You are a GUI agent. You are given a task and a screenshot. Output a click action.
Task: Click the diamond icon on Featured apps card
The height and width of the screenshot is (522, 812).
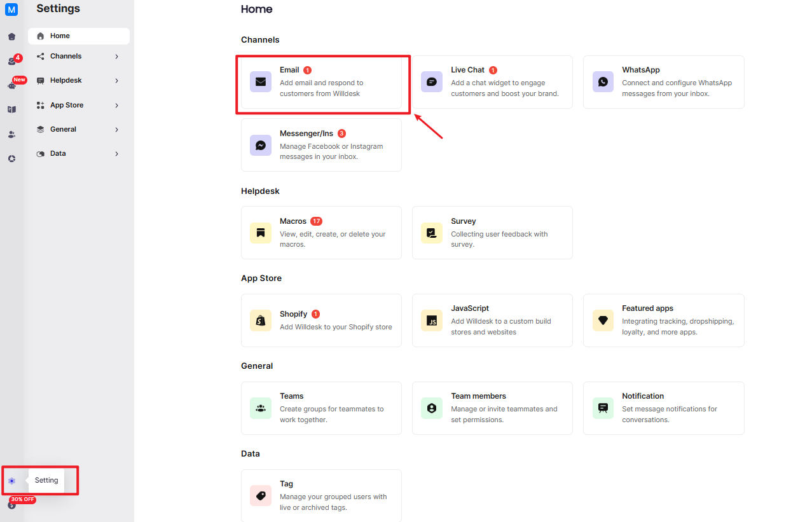(x=603, y=320)
